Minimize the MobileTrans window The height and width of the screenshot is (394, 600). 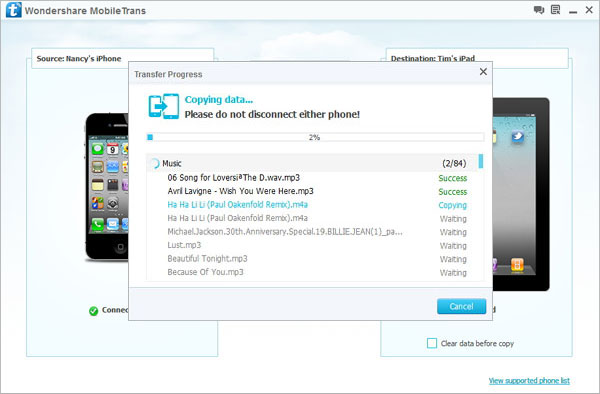click(x=573, y=12)
